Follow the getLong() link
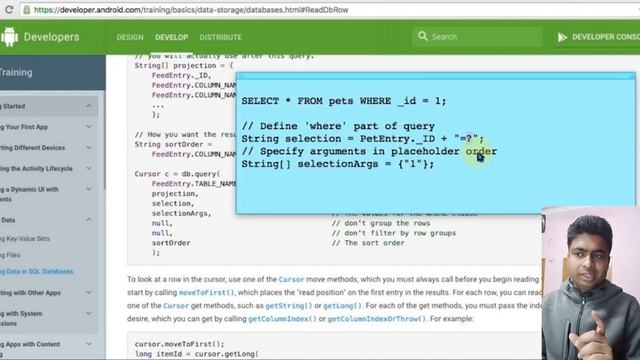 click(342, 306)
